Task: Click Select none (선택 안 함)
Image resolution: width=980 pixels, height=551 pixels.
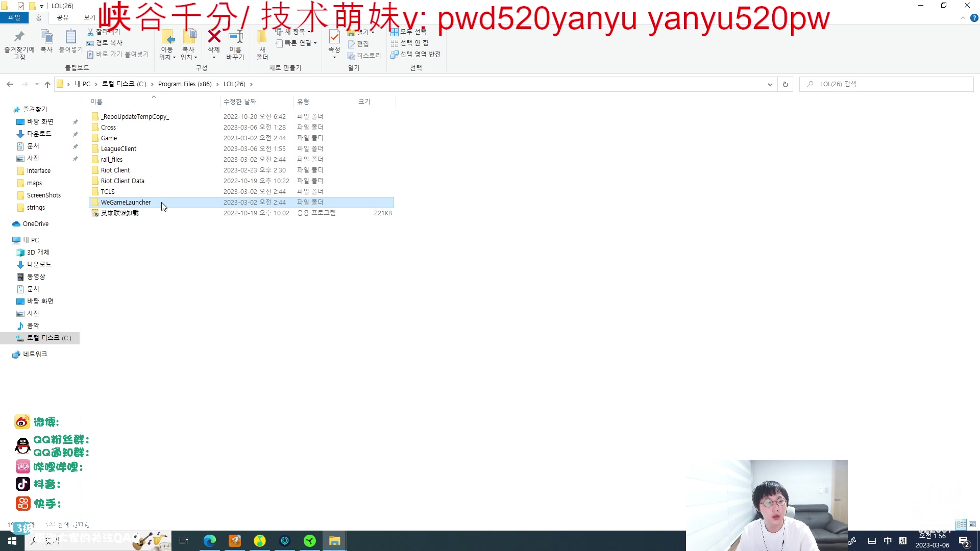Action: [409, 43]
